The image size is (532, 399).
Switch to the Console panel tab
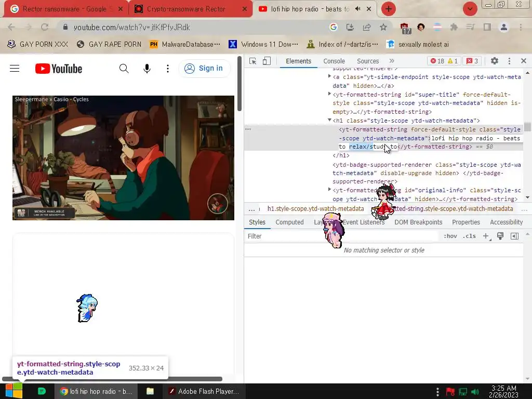point(334,61)
